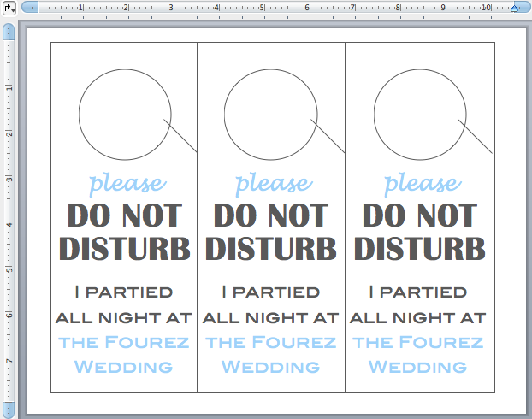Image resolution: width=532 pixels, height=419 pixels.
Task: Click the 4 mark on vertical ruler
Action: pos(9,224)
